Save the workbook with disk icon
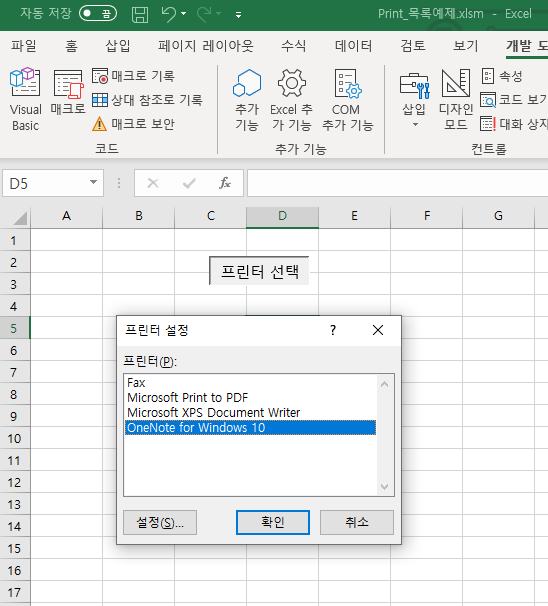 pyautogui.click(x=140, y=14)
